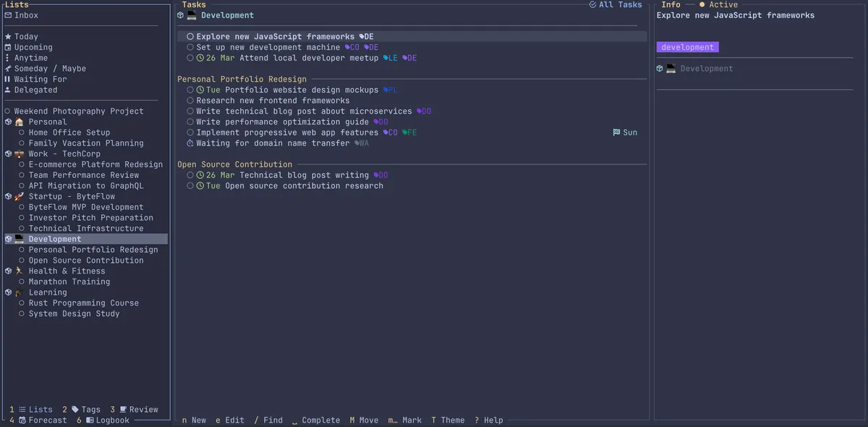The height and width of the screenshot is (427, 868).
Task: Click New in the bottom bar
Action: point(194,420)
